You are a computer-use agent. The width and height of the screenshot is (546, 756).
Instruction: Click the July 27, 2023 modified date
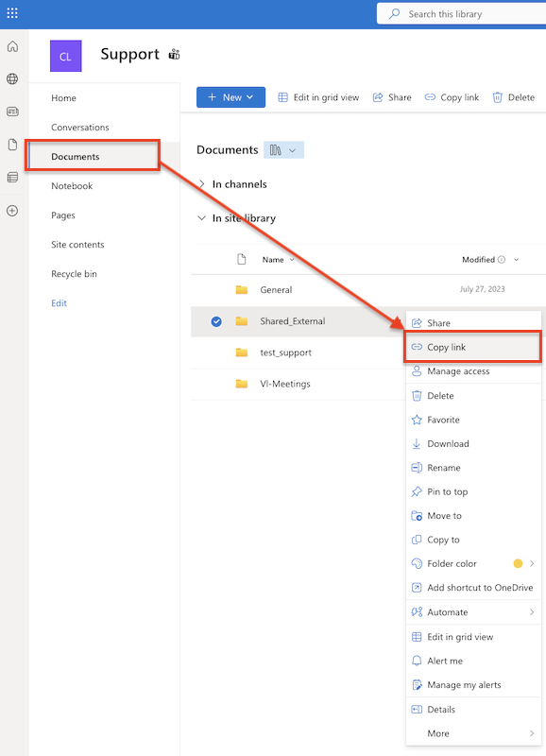482,289
